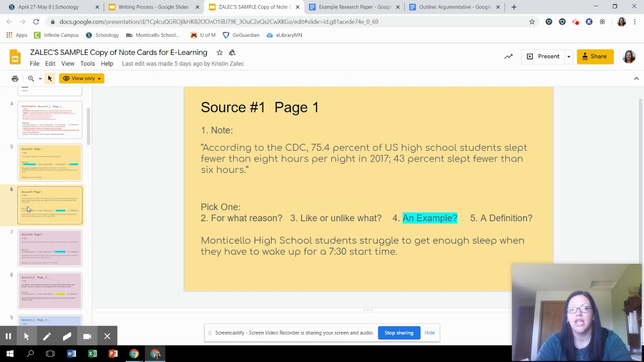Select the Screencastify pen tool
The image size is (644, 362).
(47, 336)
